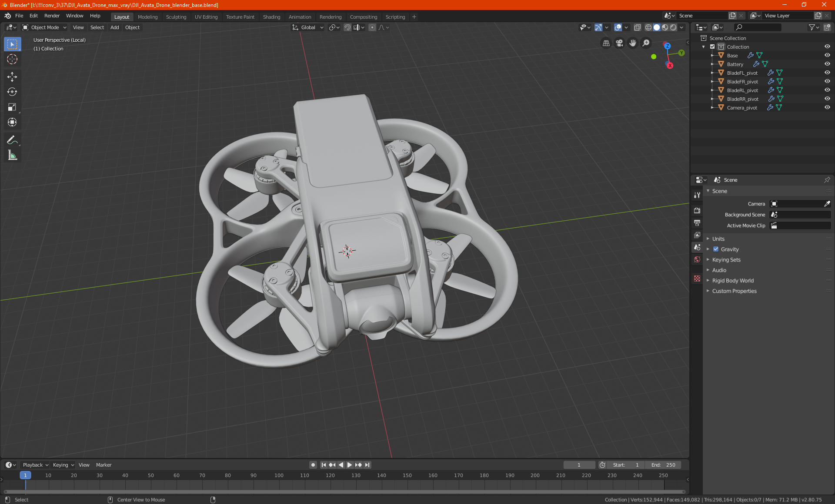Click the Base modifier wrench icon

(750, 56)
